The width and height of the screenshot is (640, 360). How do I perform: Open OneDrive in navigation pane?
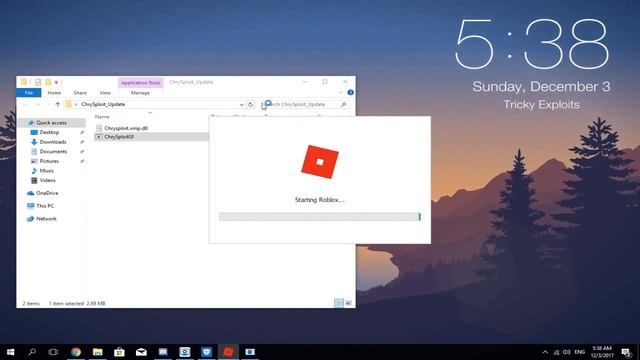click(47, 193)
